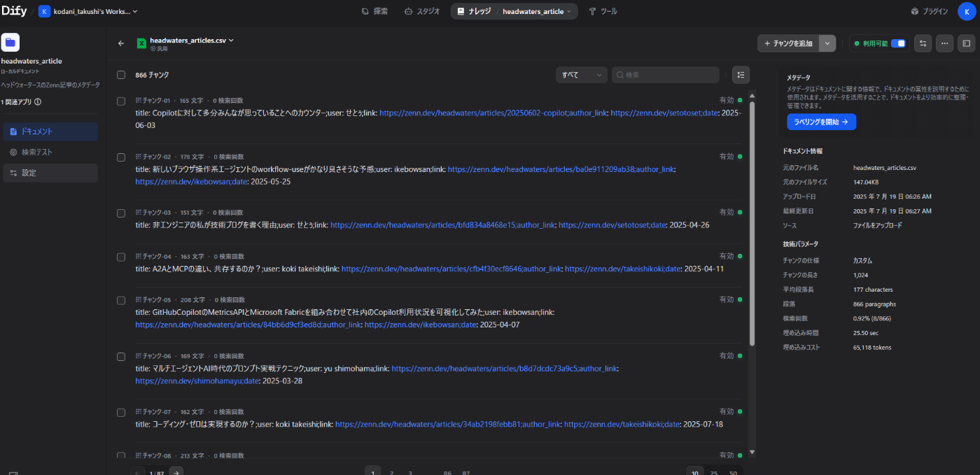This screenshot has width=980, height=475.
Task: Select the ナレッジ tab
Action: pyautogui.click(x=474, y=11)
